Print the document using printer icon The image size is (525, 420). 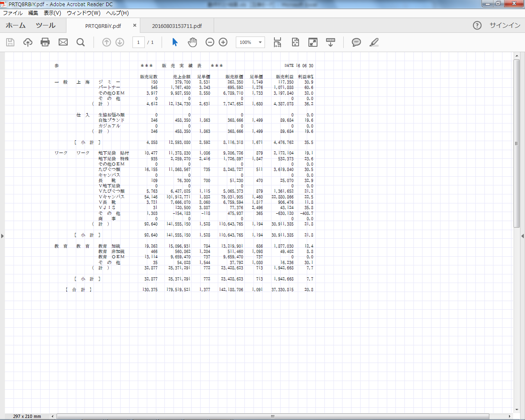45,42
